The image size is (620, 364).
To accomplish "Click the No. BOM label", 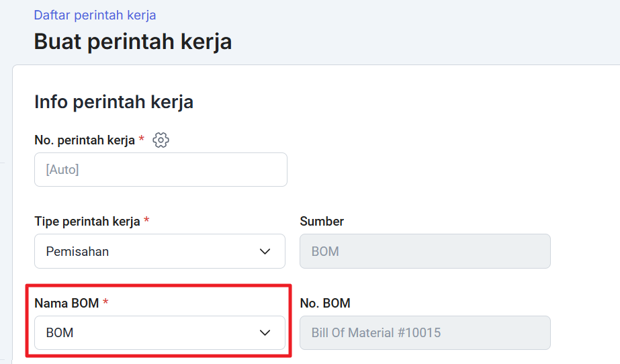I will point(325,303).
